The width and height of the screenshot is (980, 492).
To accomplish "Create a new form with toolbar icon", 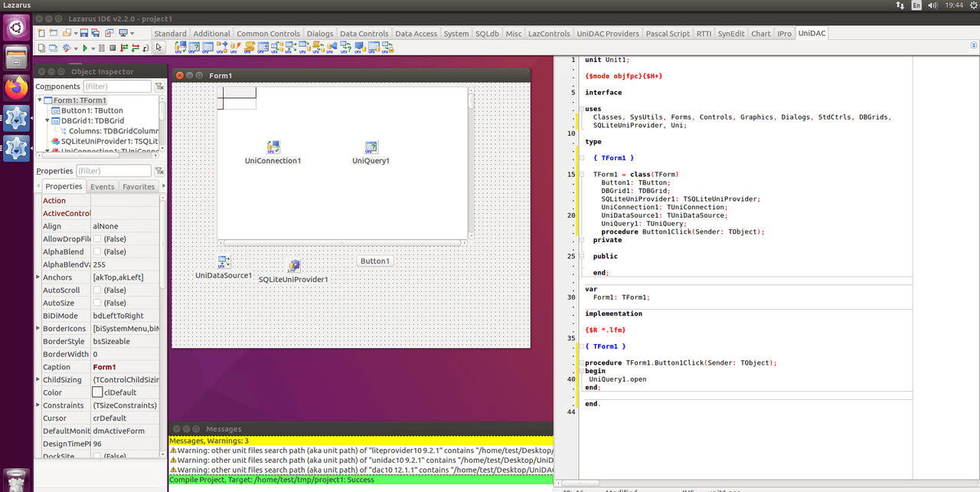I will coord(53,33).
